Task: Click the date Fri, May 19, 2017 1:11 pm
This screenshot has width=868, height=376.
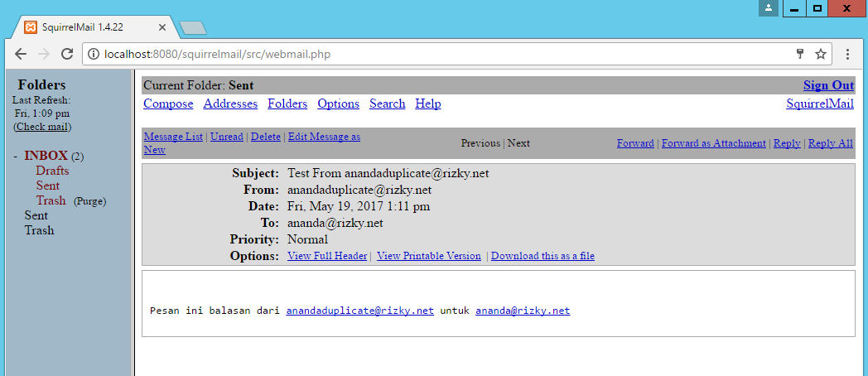Action: pos(359,206)
